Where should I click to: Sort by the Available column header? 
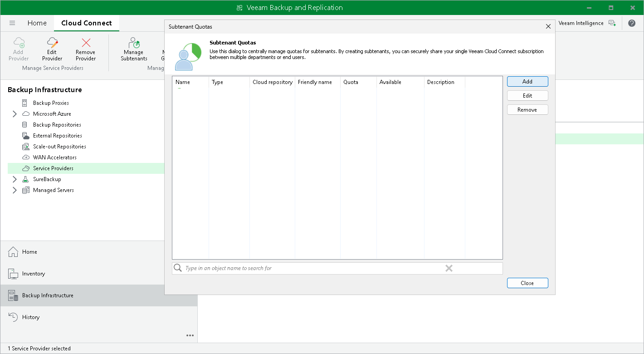tap(400, 82)
